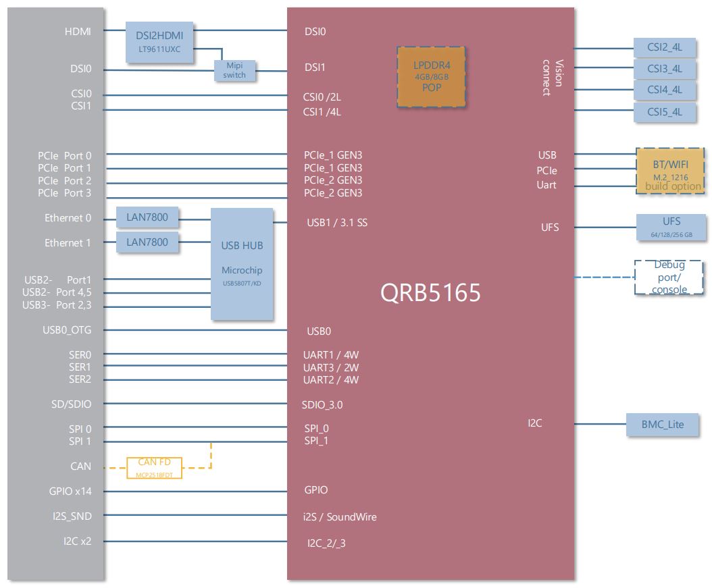Click the SPI_1 pin label
712x588 pixels.
coord(316,441)
